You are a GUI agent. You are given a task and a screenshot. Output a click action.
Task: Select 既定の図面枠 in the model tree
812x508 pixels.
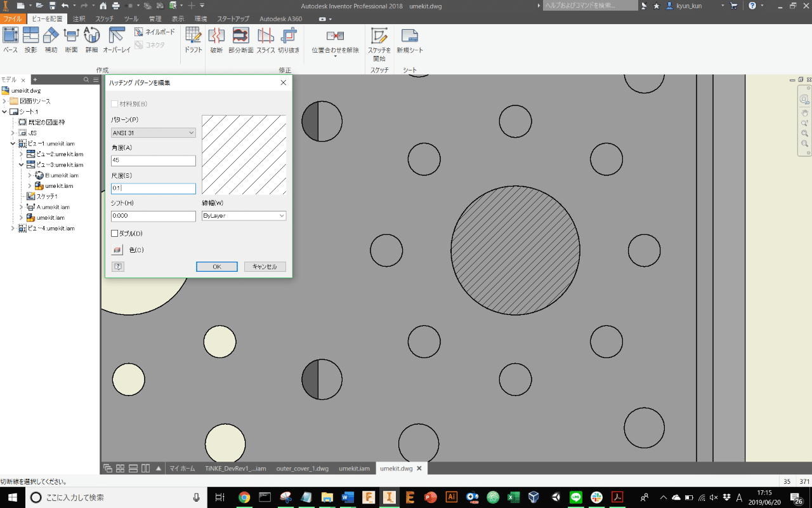click(x=47, y=123)
